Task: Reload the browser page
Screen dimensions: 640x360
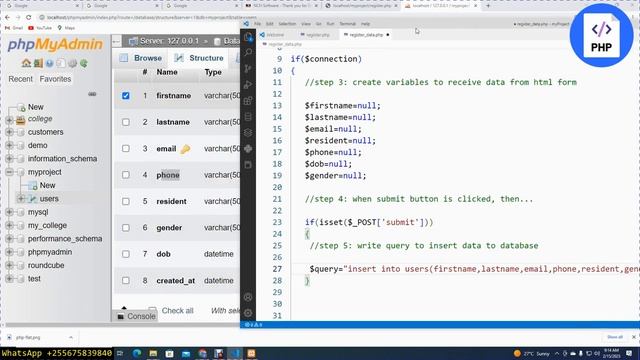Action: click(29, 18)
